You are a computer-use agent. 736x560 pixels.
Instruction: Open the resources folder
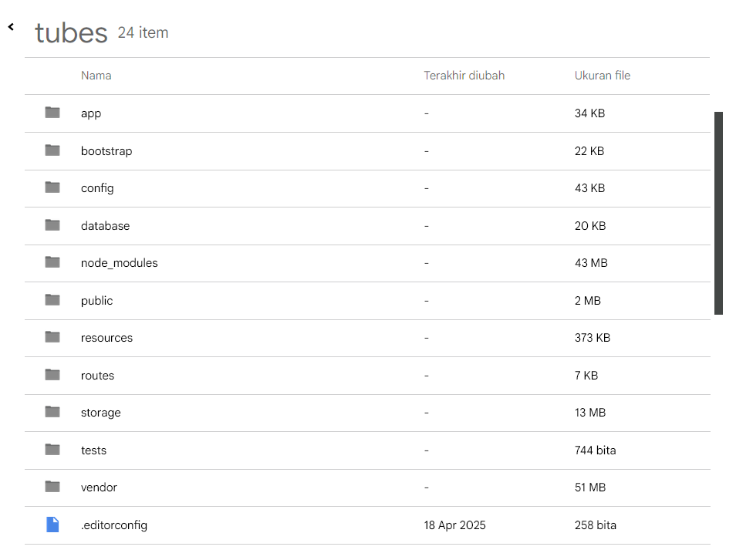pyautogui.click(x=106, y=338)
